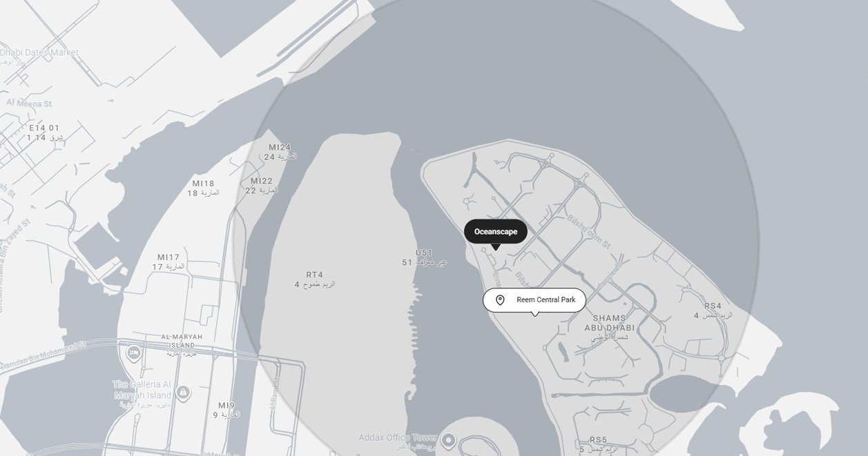The image size is (868, 456).
Task: Select the Addax Office Tower pin icon
Action: (449, 439)
